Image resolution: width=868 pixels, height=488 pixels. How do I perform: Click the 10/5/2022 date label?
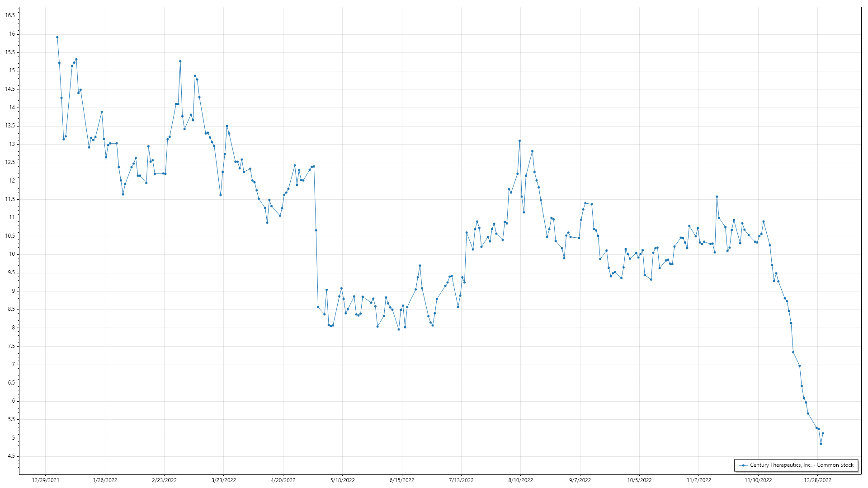click(x=639, y=480)
